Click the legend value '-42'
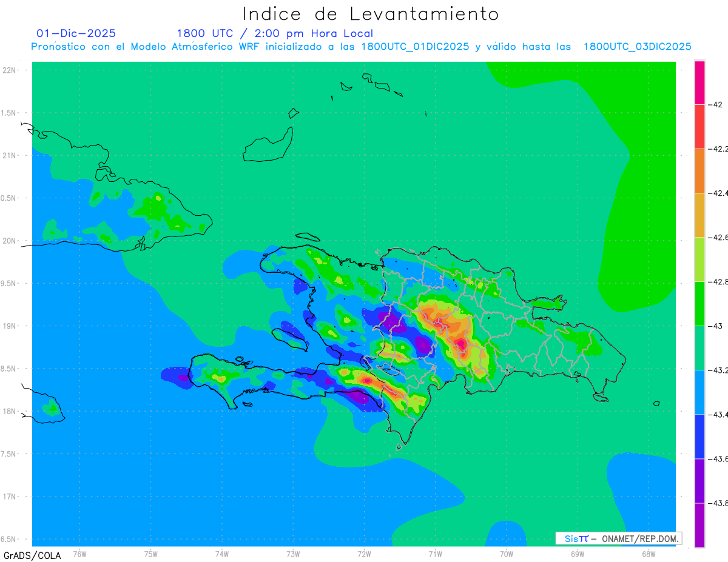Screen dimensions: 728x562 [716, 104]
